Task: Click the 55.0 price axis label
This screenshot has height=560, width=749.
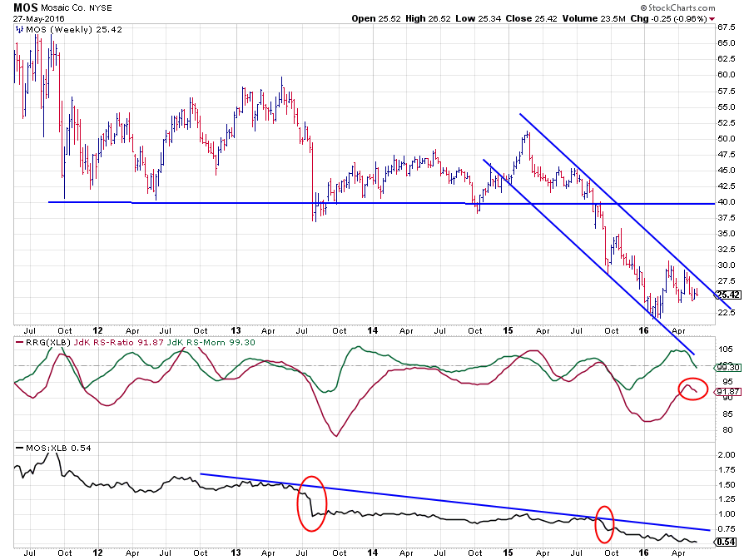Action: tap(726, 107)
